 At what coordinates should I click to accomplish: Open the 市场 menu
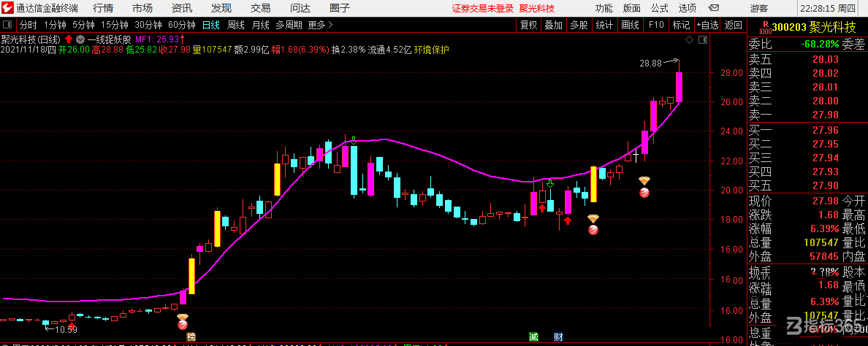tap(142, 8)
